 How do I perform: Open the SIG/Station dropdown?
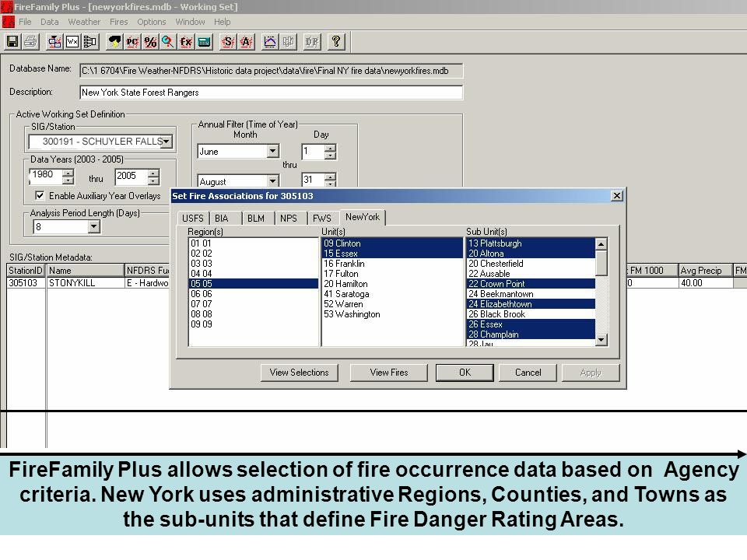tap(166, 142)
